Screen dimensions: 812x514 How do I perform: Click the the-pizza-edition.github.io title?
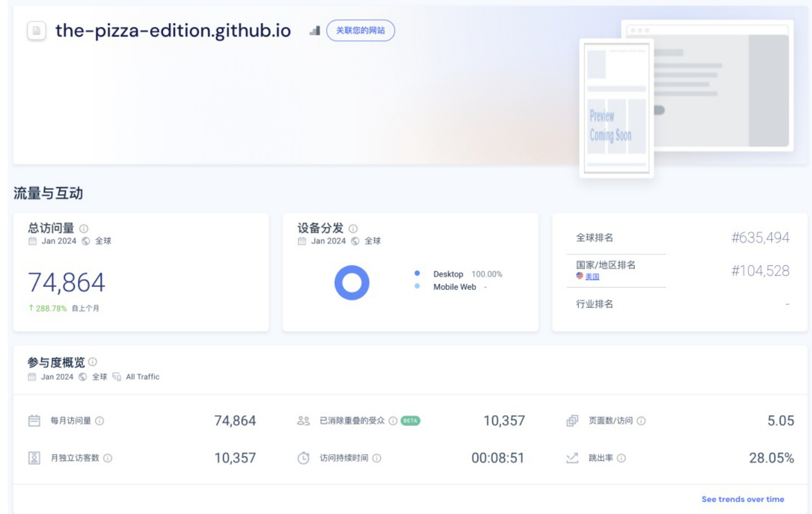point(173,31)
